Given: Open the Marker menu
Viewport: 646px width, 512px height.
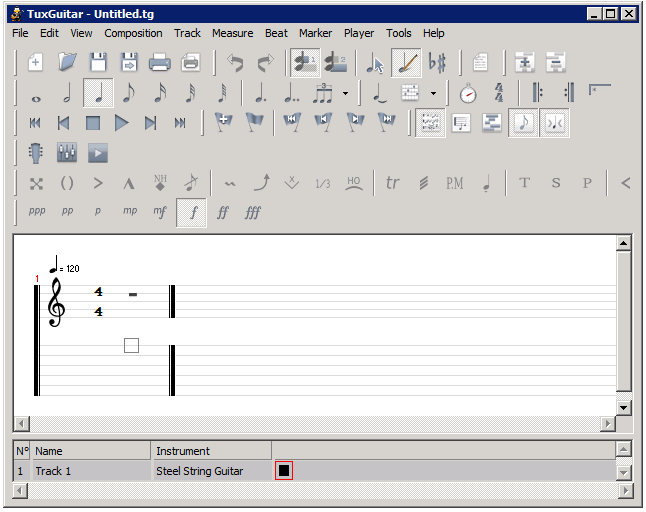Looking at the screenshot, I should pyautogui.click(x=315, y=33).
